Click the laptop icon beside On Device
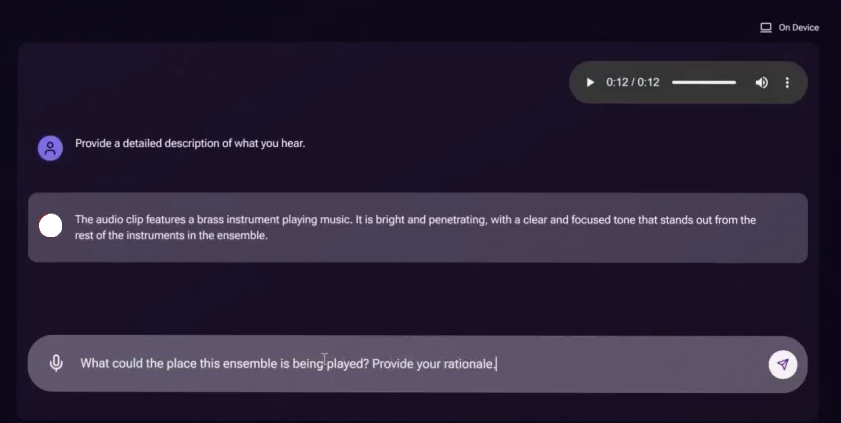Viewport: 841px width, 423px height. 766,28
